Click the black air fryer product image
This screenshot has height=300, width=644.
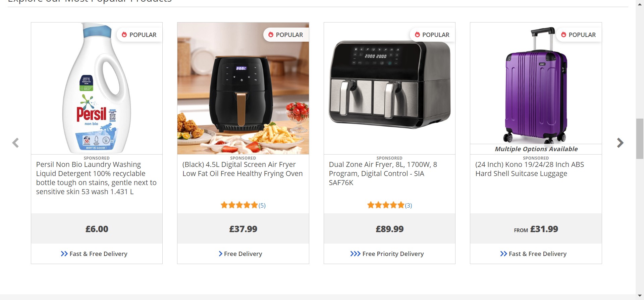click(243, 88)
